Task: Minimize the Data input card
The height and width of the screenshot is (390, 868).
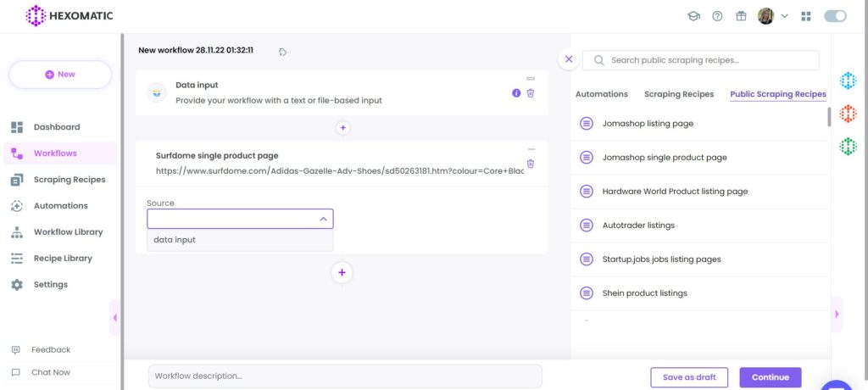Action: [531, 79]
